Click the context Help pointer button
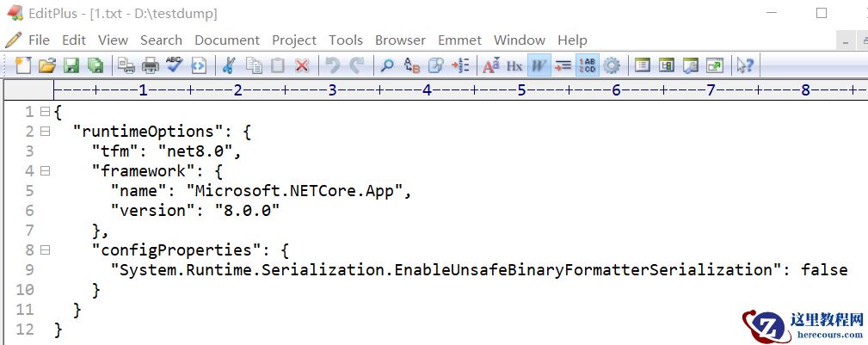868x345 pixels. coord(745,65)
